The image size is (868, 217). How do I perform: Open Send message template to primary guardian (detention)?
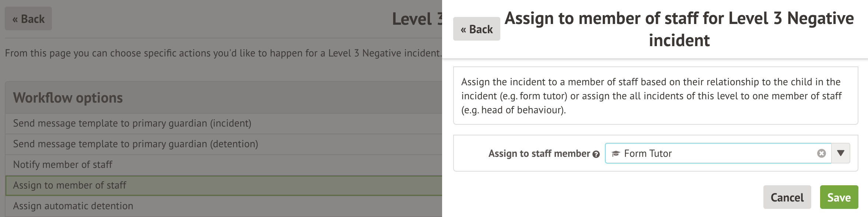coord(135,144)
